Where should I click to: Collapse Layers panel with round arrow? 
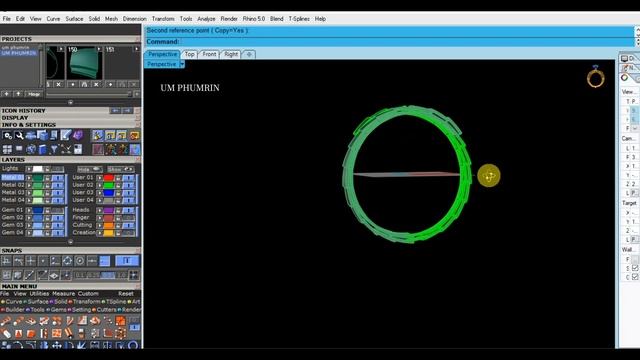pyautogui.click(x=71, y=242)
